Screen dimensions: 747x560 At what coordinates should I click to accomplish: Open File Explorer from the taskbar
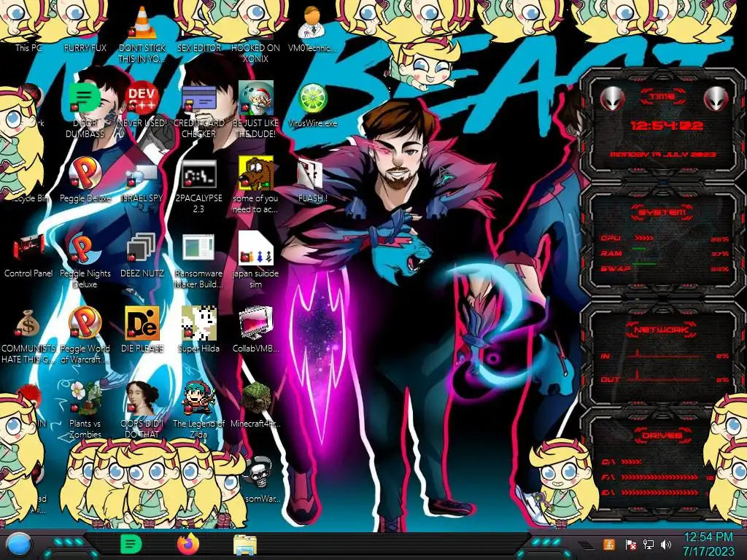(x=245, y=545)
